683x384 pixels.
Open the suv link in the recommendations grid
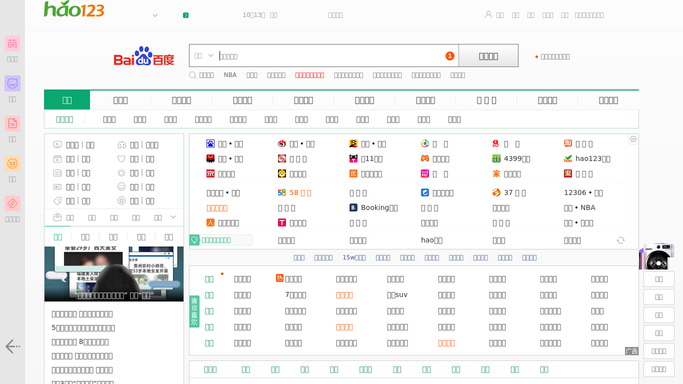coord(397,295)
